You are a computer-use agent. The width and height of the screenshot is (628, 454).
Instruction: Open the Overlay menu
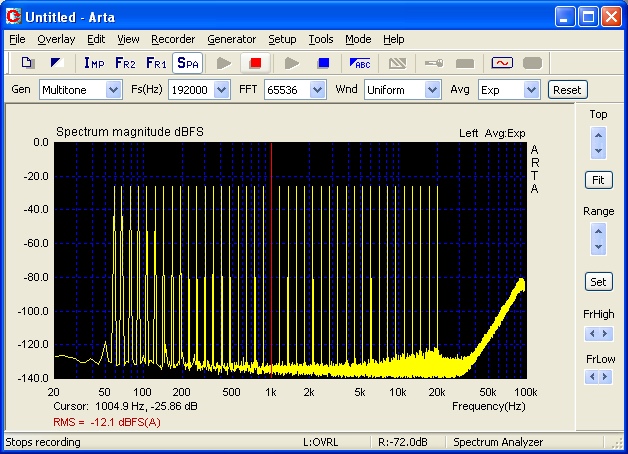click(56, 39)
